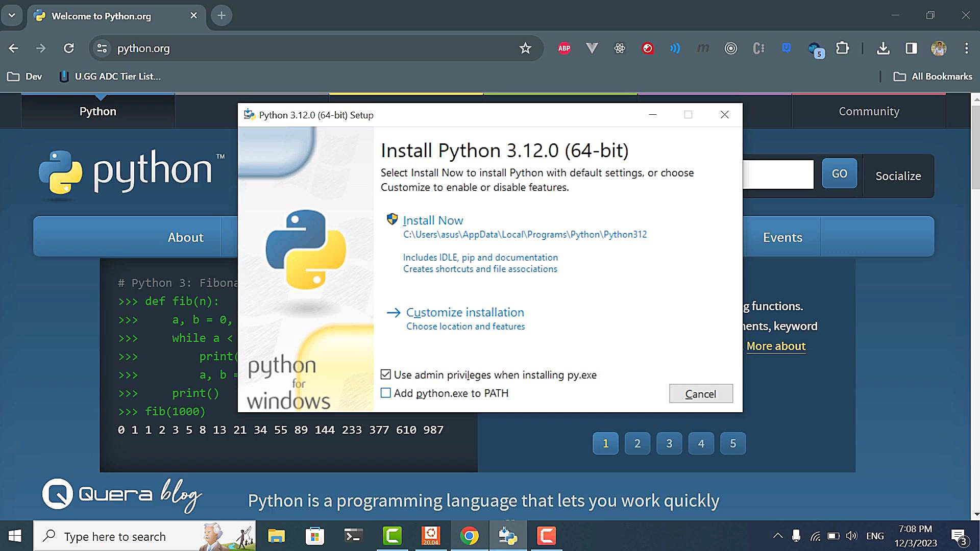Click the Chrome forward arrow

(41, 48)
